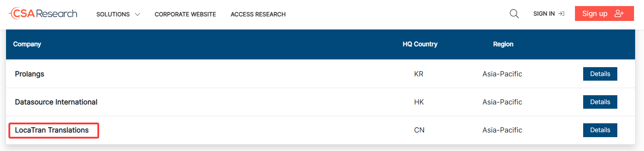Viewport: 644px width, 151px height.
Task: Select the LocaTran Translations company name
Action: click(52, 130)
